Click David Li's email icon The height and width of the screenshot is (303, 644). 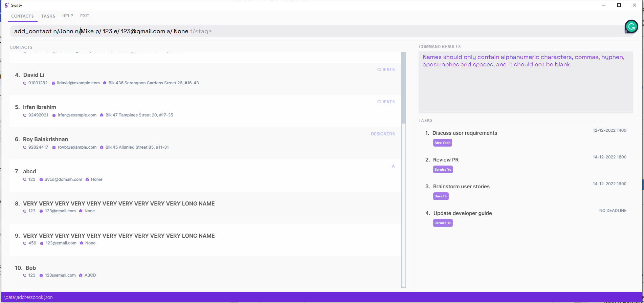click(53, 83)
